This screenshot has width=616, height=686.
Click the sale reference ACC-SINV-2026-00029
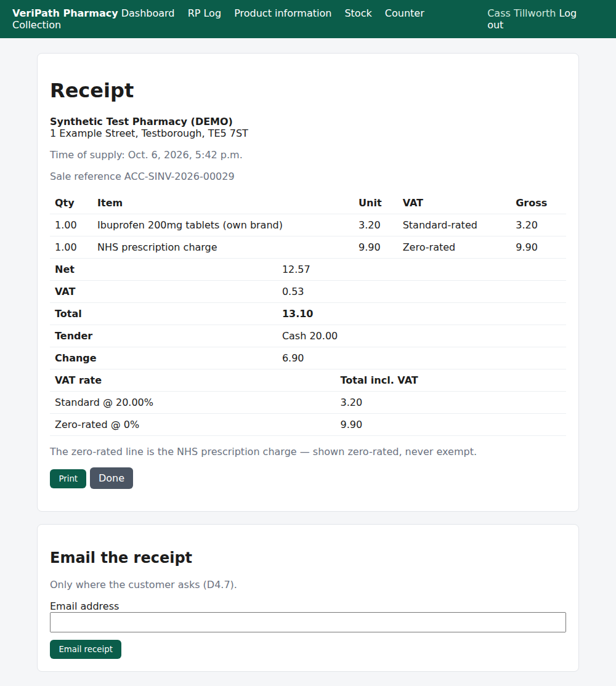point(179,176)
